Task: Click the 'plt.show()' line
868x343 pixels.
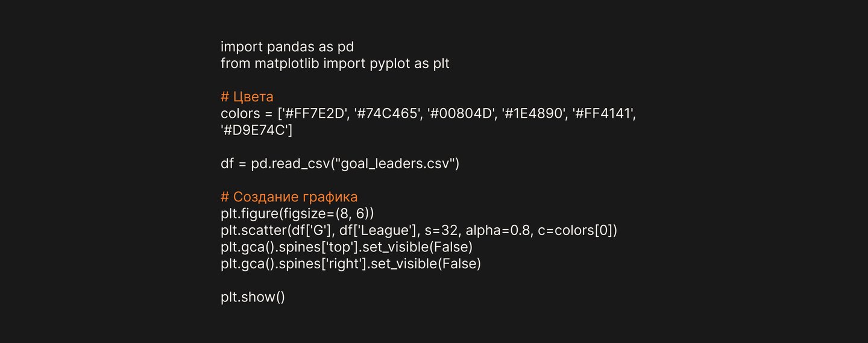Action: [253, 298]
